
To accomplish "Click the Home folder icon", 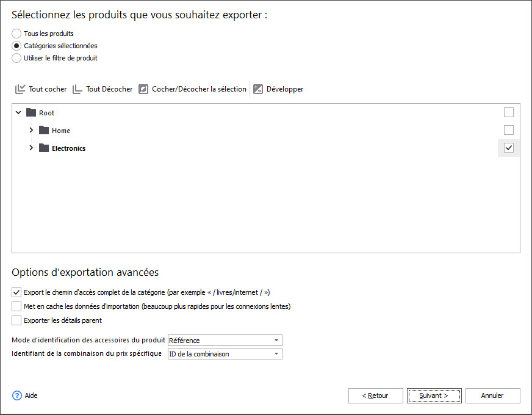I will [x=44, y=130].
